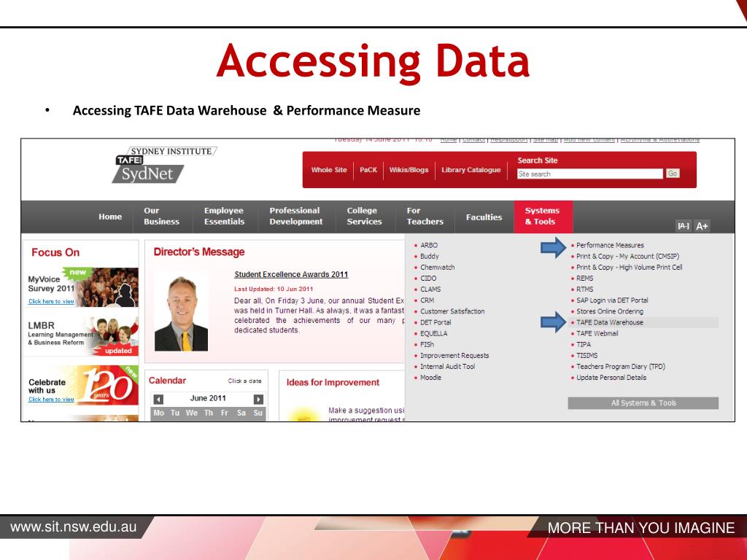The width and height of the screenshot is (747, 560).
Task: Go to next calendar month
Action: pos(258,399)
